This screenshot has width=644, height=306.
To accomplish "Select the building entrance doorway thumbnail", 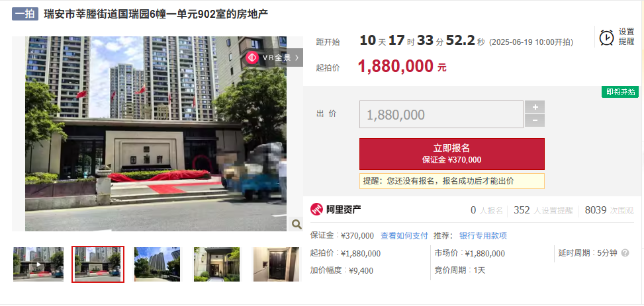I will coord(217,264).
